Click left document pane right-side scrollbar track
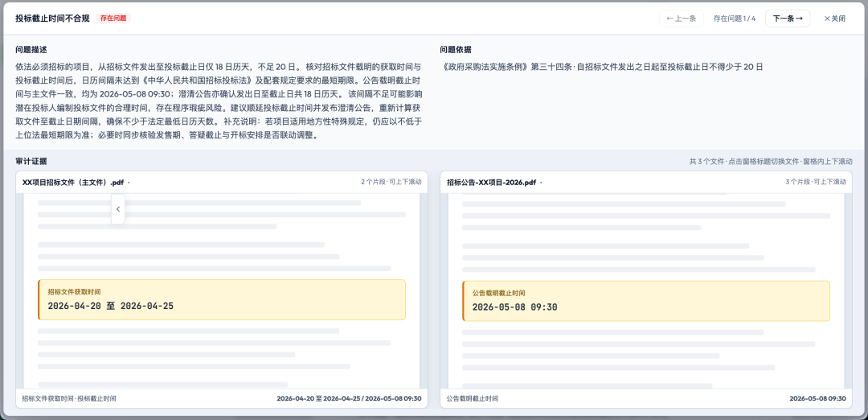This screenshot has width=868, height=420. 424,291
